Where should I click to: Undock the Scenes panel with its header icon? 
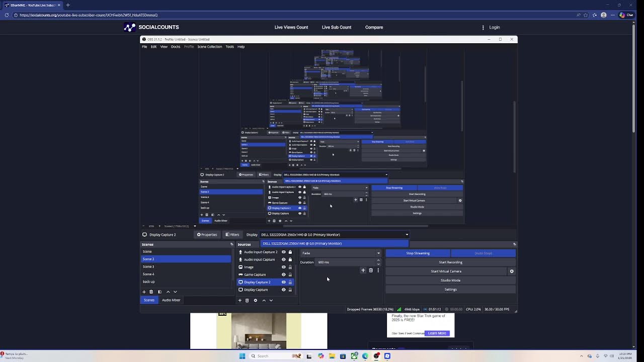(x=232, y=244)
